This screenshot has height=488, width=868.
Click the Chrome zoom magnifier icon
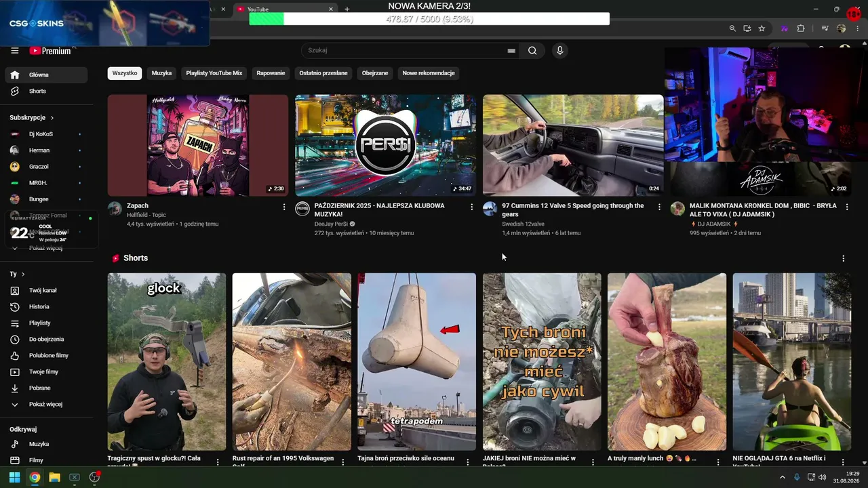732,28
